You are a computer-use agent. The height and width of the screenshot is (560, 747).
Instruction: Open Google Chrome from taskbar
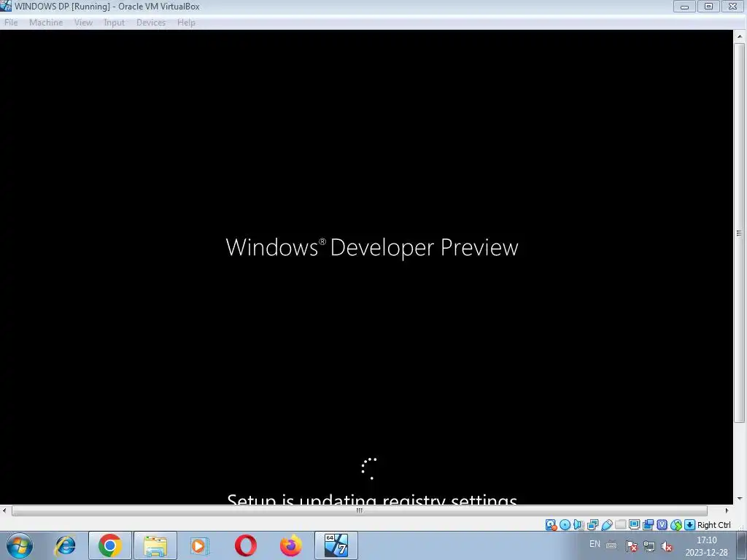coord(110,545)
